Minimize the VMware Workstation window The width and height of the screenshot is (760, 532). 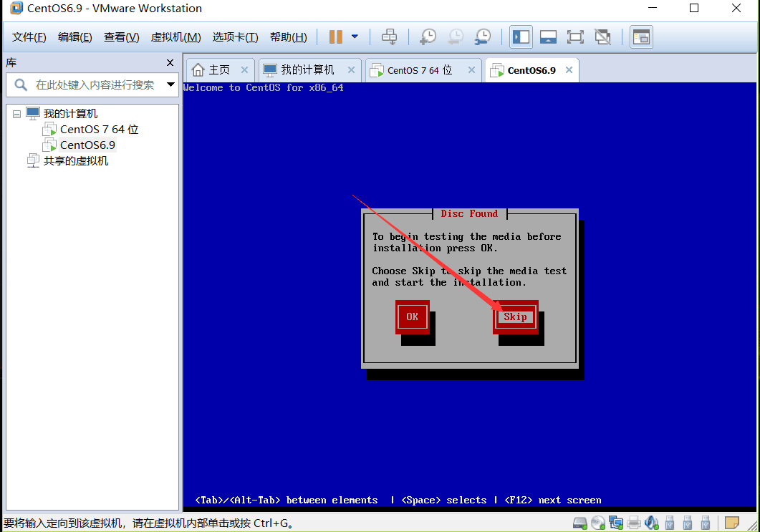(x=652, y=9)
